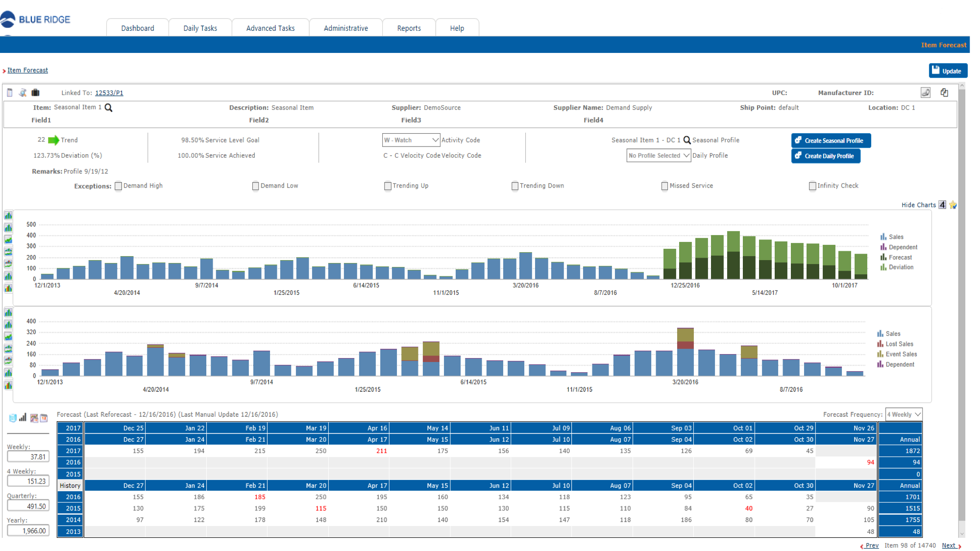Switch to the Reports tab
980x551 pixels.
409,28
